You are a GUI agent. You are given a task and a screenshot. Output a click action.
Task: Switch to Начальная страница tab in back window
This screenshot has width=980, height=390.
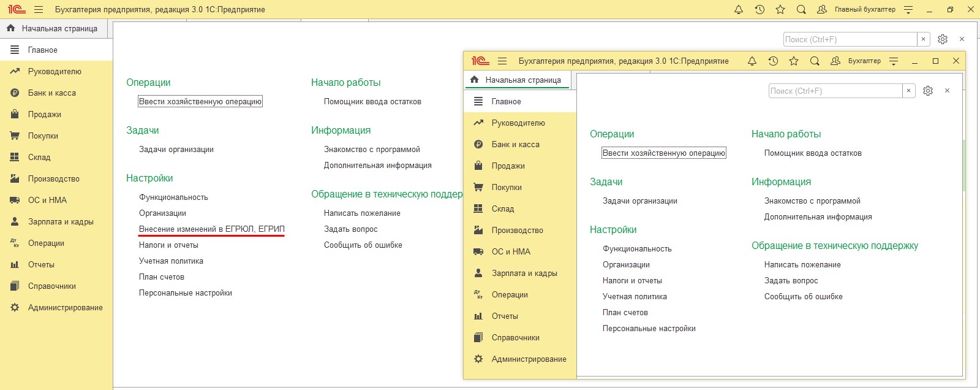[x=53, y=28]
